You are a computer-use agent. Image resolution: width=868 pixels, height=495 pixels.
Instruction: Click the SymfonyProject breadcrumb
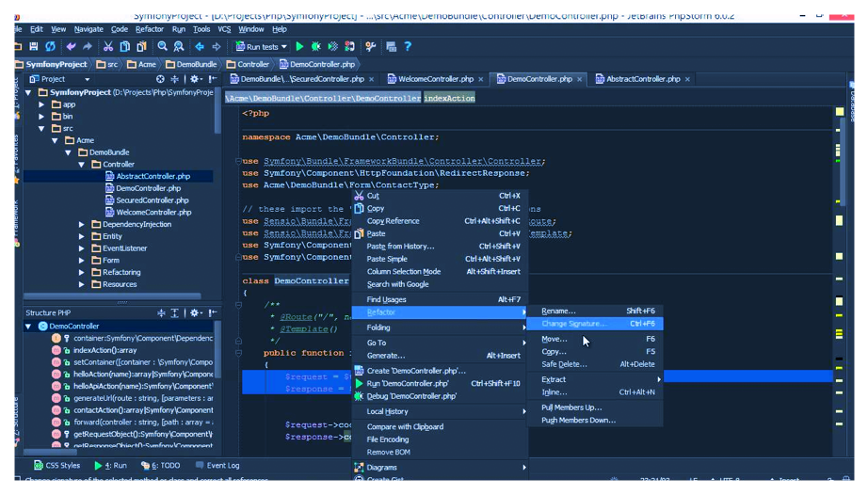tap(52, 65)
